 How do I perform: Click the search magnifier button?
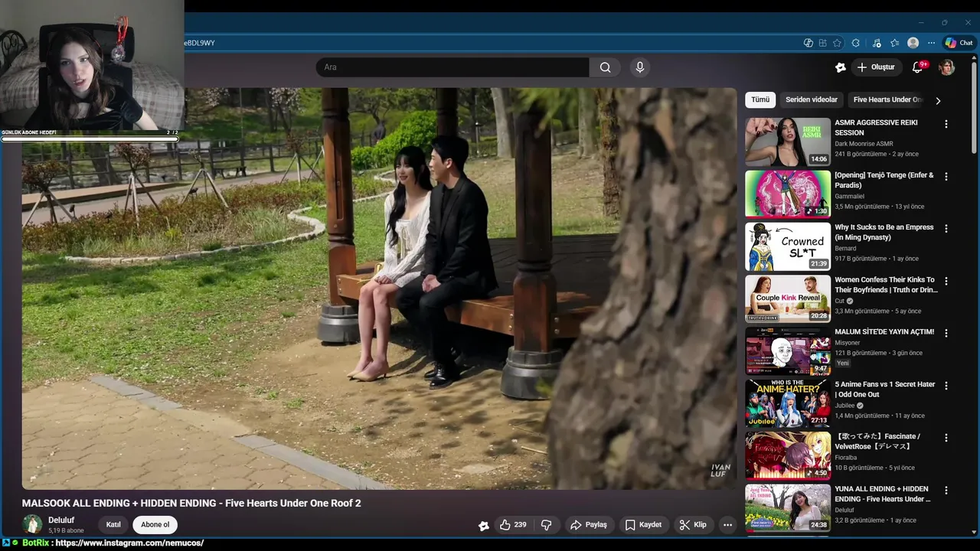(605, 67)
